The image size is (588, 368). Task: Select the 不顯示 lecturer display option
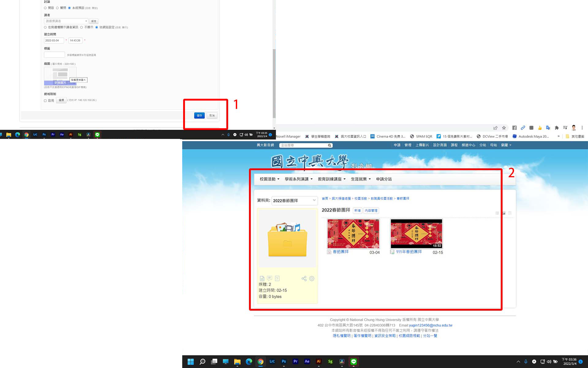(81, 27)
